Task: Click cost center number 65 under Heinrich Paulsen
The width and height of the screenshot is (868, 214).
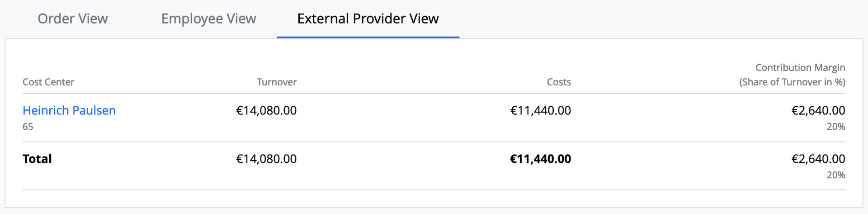Action: [x=28, y=127]
